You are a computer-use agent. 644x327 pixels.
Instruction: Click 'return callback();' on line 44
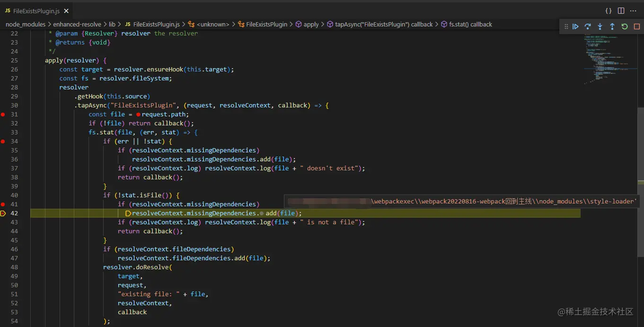(150, 231)
